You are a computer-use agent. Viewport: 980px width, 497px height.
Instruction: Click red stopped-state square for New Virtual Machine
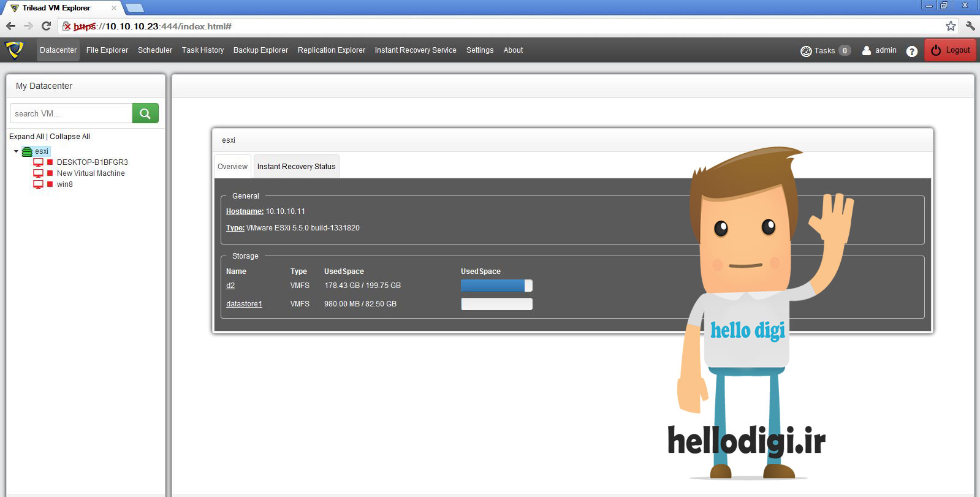(50, 173)
